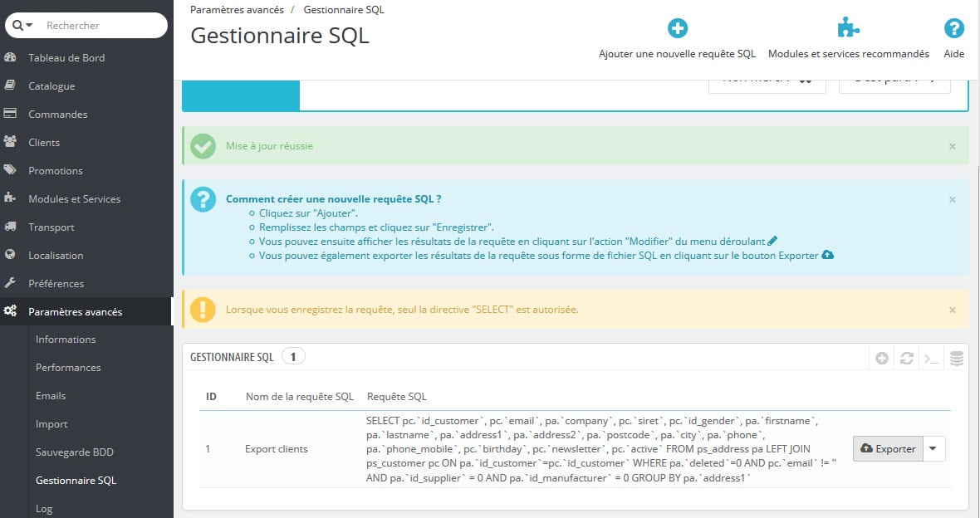
Task: Click the show SQL query terminal icon
Action: pos(932,358)
